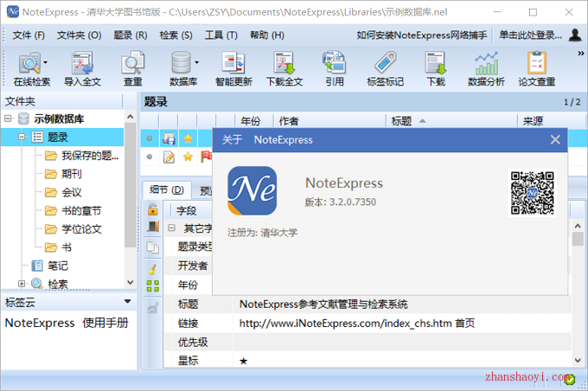Select the 我保存的题... folder

coord(90,156)
